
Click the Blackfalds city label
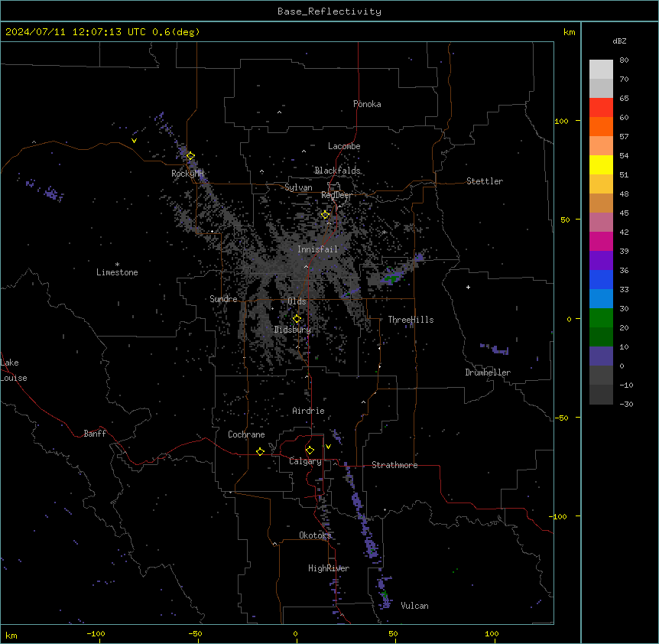point(337,171)
